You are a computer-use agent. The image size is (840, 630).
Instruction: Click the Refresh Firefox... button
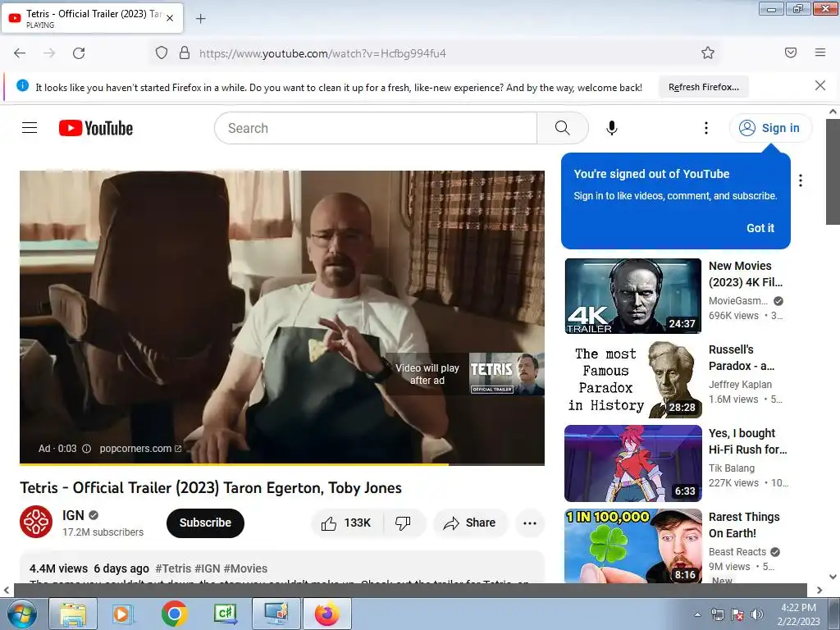coord(703,87)
